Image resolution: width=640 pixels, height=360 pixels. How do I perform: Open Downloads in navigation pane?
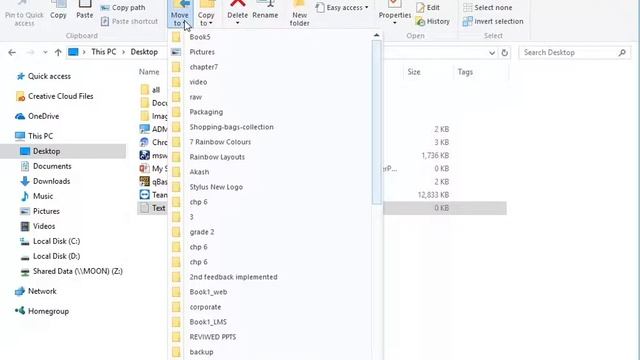[x=45, y=181]
